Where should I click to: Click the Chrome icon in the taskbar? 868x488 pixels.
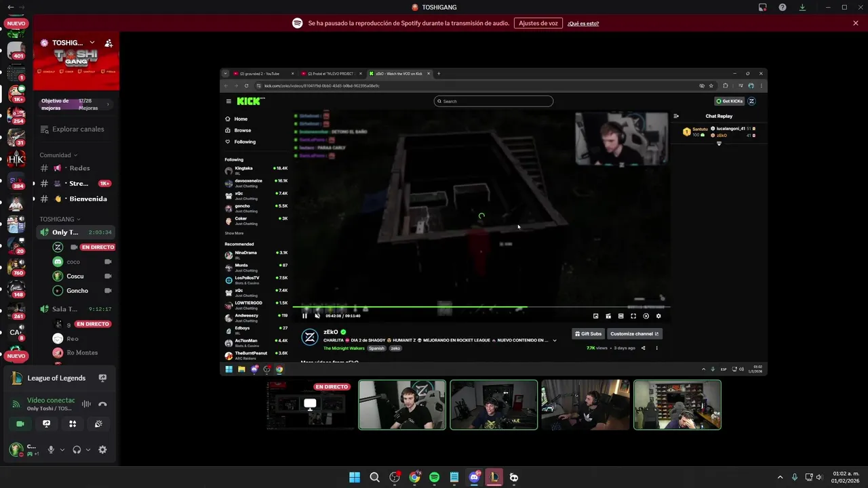click(x=414, y=477)
